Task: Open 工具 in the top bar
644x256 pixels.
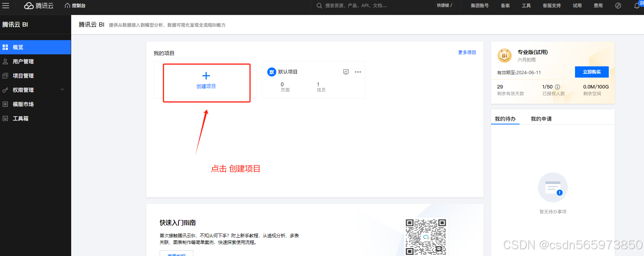Action: [526, 6]
